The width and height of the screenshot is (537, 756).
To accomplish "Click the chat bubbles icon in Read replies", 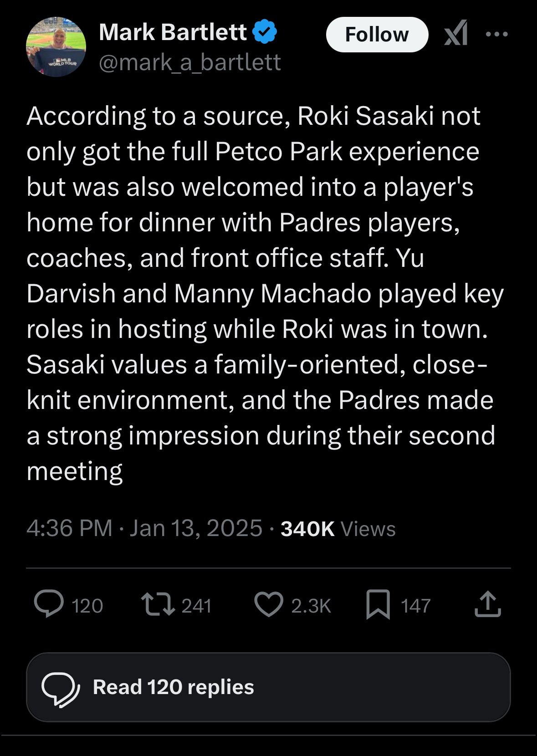I will (x=60, y=688).
